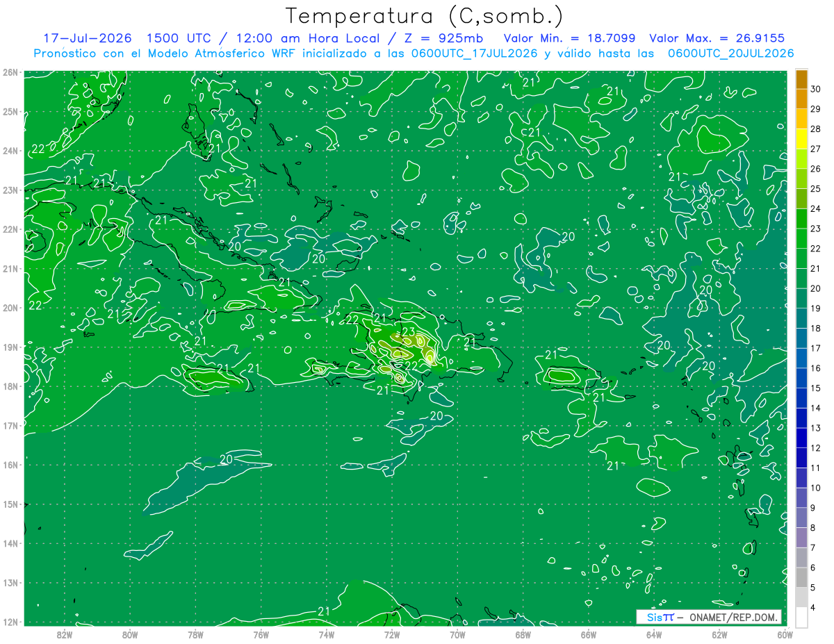
Task: Click the initialization stamp "0600UTC_17JUL2026"
Action: (x=473, y=53)
